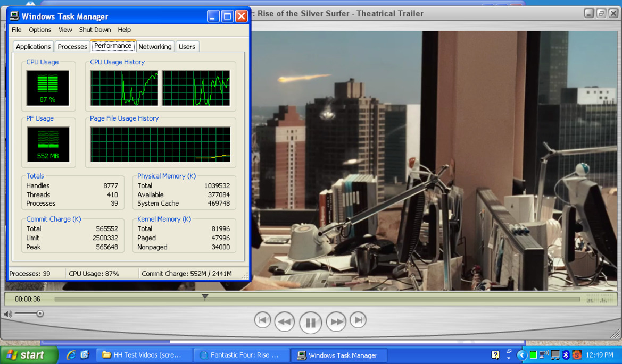
Task: Launch Internet Explorer from Quick Launch
Action: (x=71, y=355)
